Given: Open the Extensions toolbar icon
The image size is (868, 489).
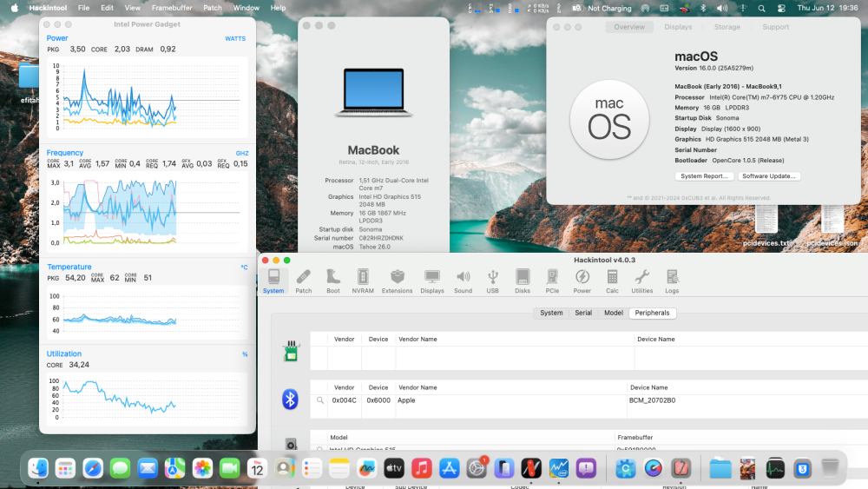Looking at the screenshot, I should point(397,281).
